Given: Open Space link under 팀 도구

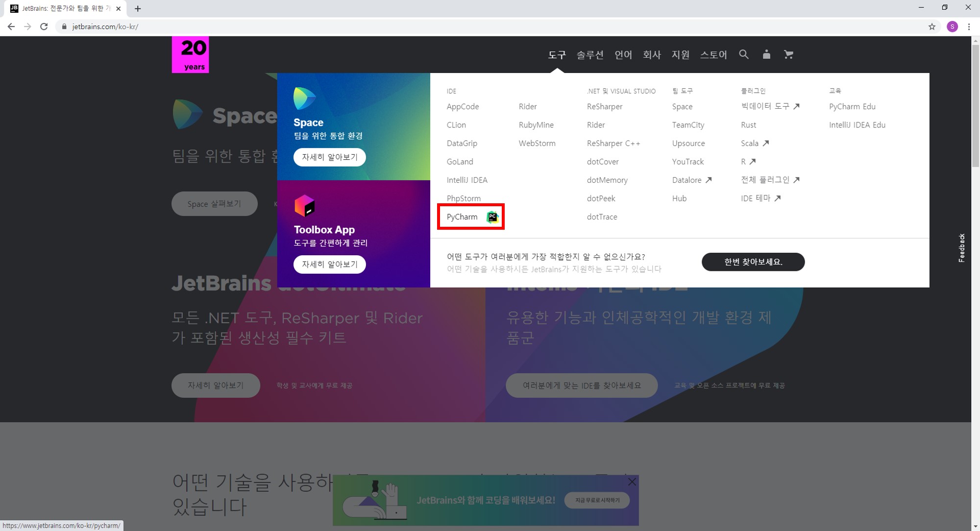Looking at the screenshot, I should (682, 106).
